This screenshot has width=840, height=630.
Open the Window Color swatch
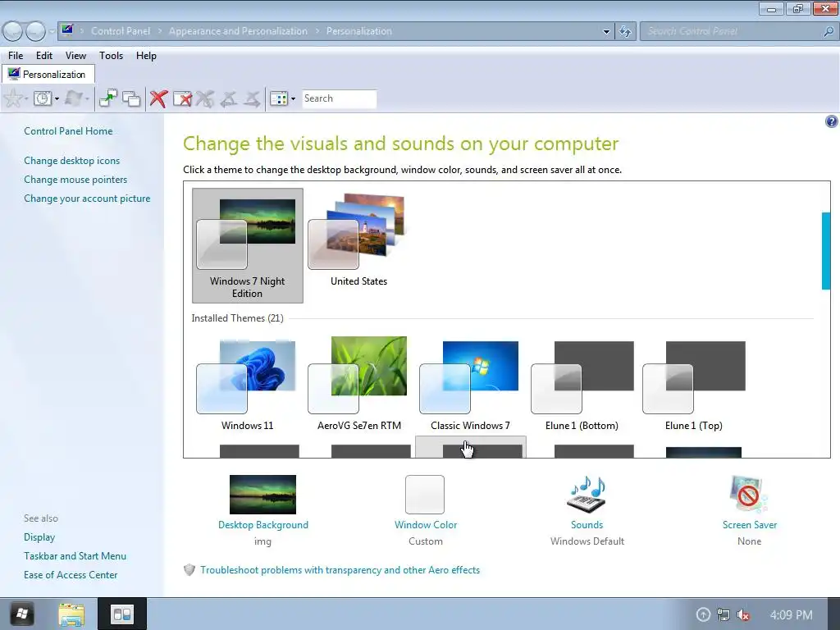point(425,494)
